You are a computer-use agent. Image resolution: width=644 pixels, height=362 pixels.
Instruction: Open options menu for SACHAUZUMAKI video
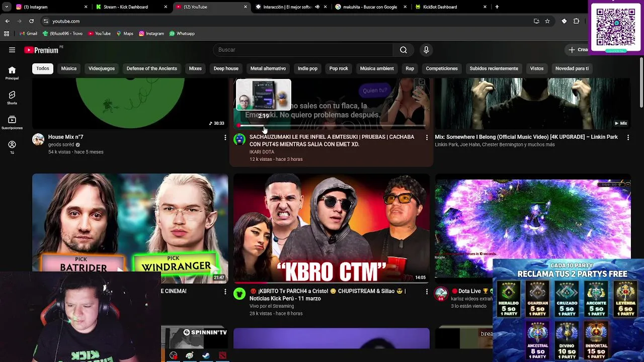coord(427,137)
